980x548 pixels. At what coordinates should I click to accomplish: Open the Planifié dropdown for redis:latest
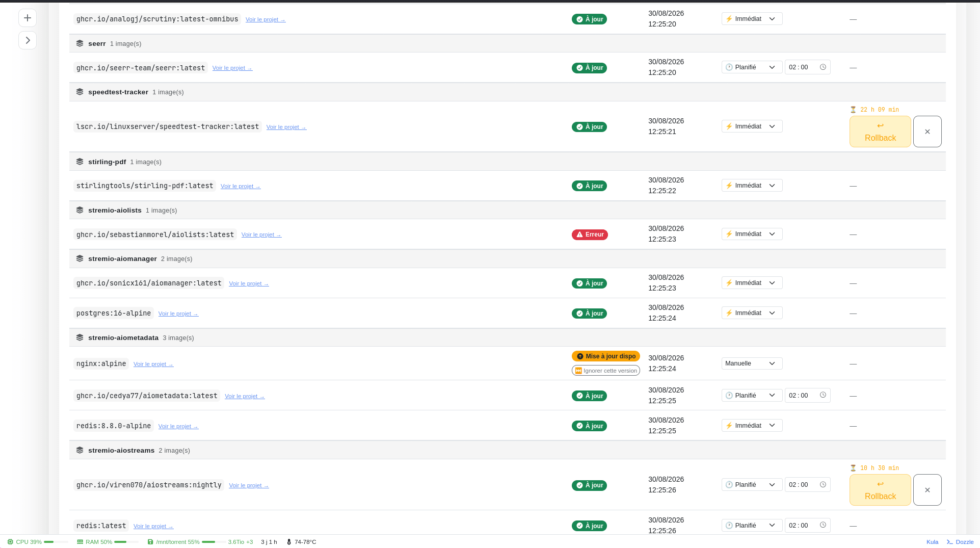[752, 526]
